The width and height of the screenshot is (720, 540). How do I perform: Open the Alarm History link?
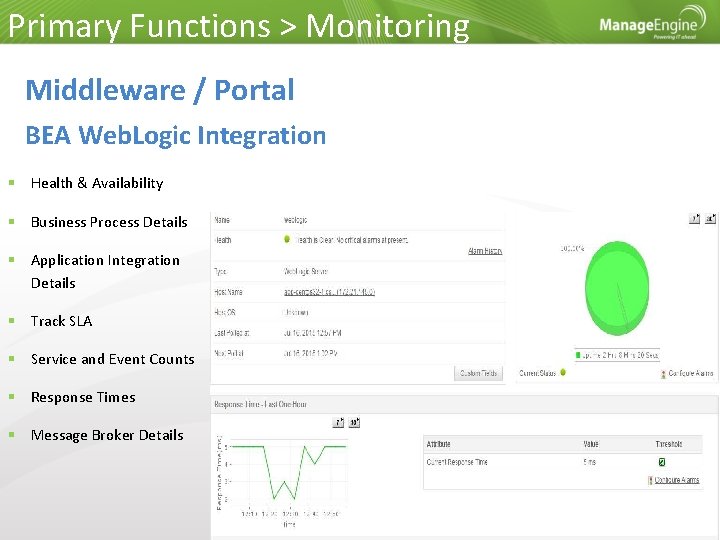[x=485, y=251]
